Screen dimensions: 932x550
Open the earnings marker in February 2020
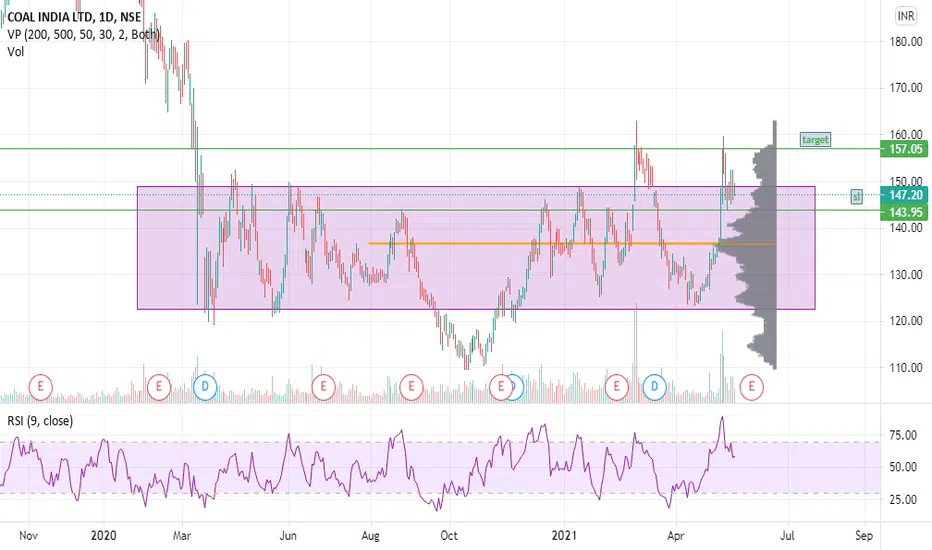click(159, 387)
